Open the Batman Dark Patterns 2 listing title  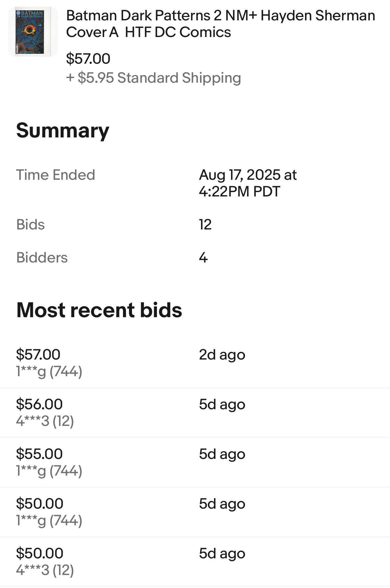click(x=220, y=24)
